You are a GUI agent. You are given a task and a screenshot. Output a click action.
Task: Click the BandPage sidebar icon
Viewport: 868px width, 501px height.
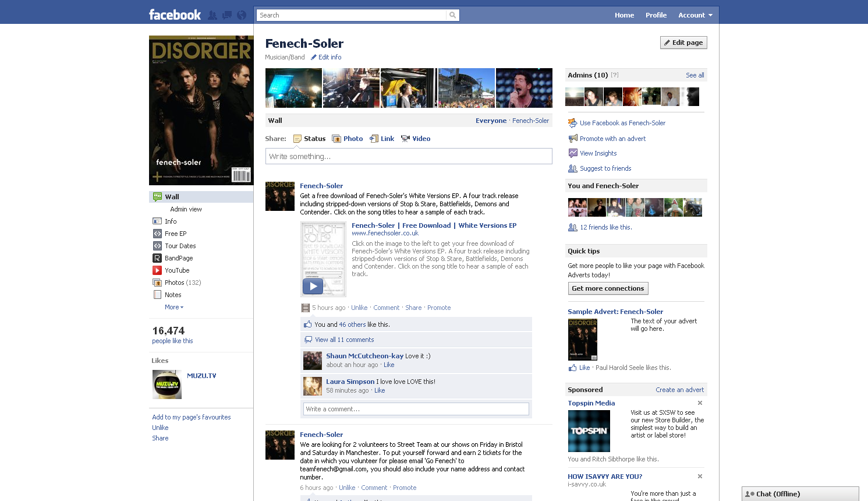(x=157, y=258)
